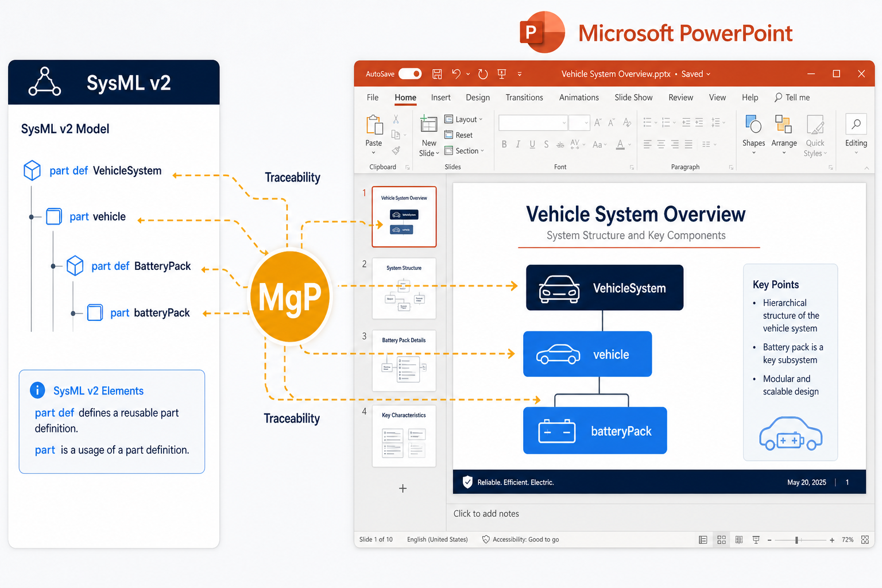This screenshot has width=882, height=588.
Task: Open Change Case Aa dropdown
Action: tap(599, 145)
